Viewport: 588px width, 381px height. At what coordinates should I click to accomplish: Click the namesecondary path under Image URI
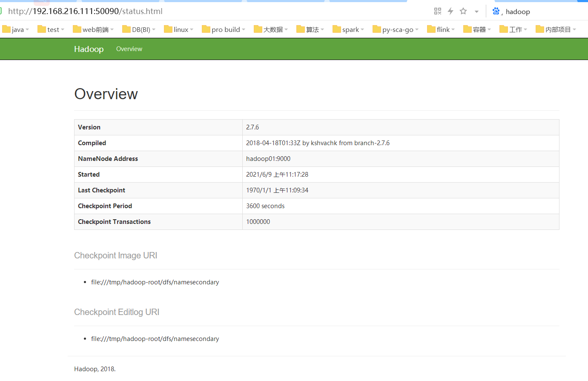(155, 282)
